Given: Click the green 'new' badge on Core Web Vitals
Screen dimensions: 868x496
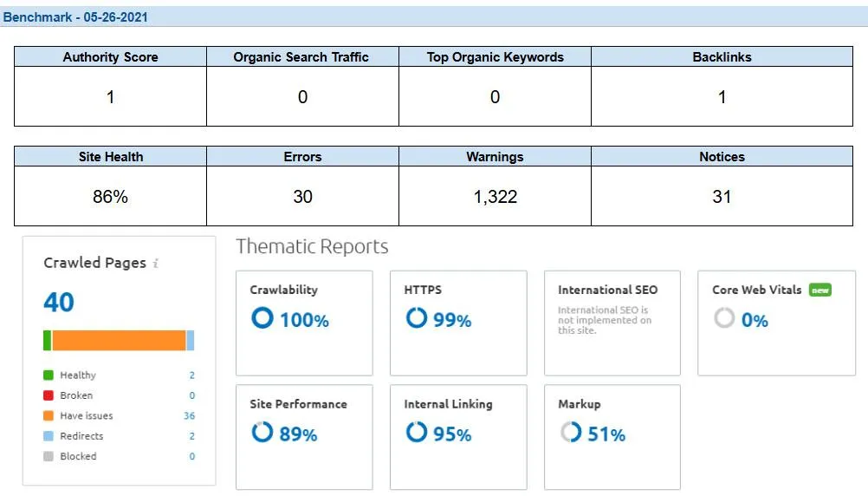Looking at the screenshot, I should coord(819,290).
